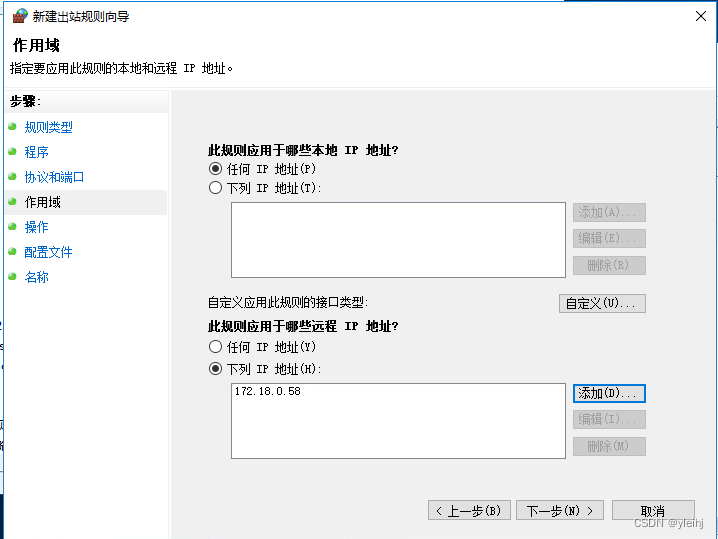Open the 配置文件 step
Viewport: 718px width, 539px height.
coord(48,252)
